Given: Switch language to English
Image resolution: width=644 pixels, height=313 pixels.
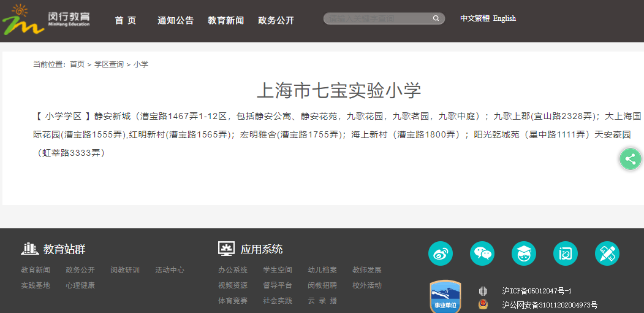Looking at the screenshot, I should point(504,18).
